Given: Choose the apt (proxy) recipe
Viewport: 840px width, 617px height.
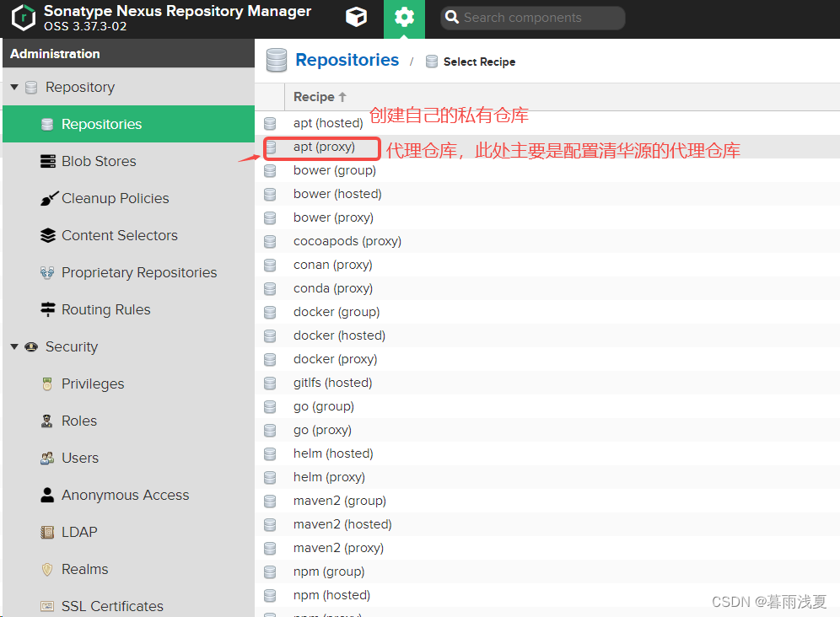Looking at the screenshot, I should [x=325, y=148].
